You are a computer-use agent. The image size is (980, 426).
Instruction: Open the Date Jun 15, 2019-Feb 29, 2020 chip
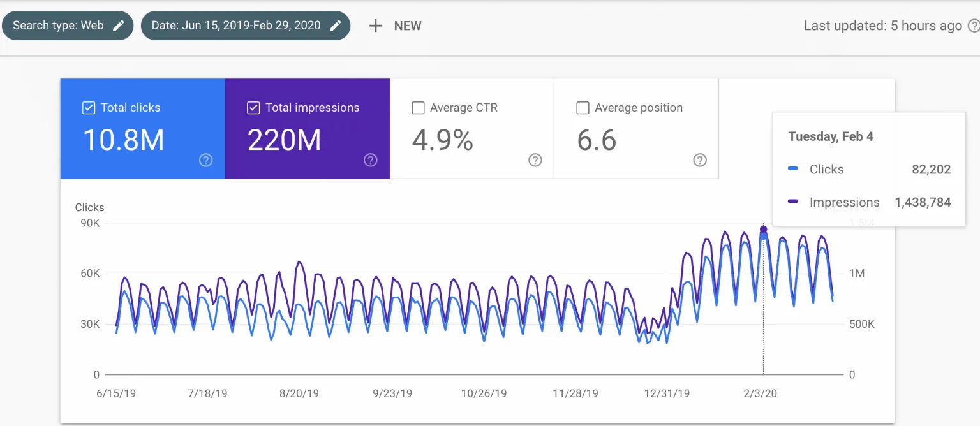tap(246, 26)
